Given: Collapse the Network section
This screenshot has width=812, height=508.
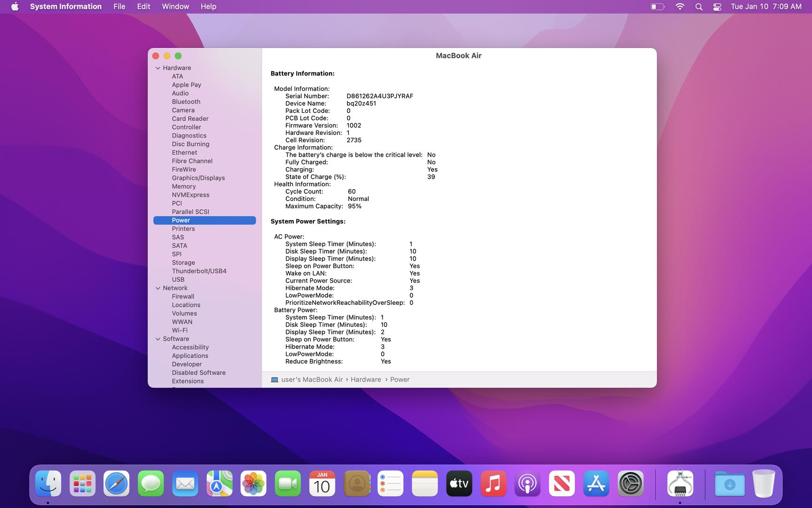Looking at the screenshot, I should pyautogui.click(x=158, y=288).
